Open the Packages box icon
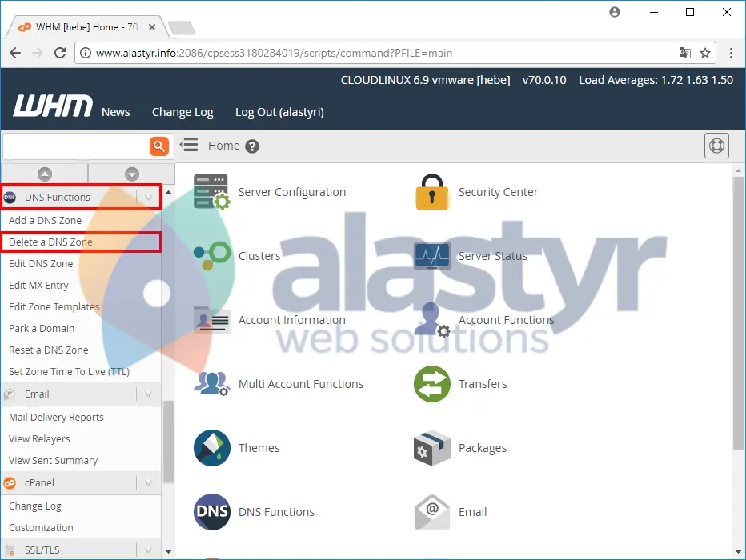Viewport: 746px width, 560px height. click(x=432, y=448)
